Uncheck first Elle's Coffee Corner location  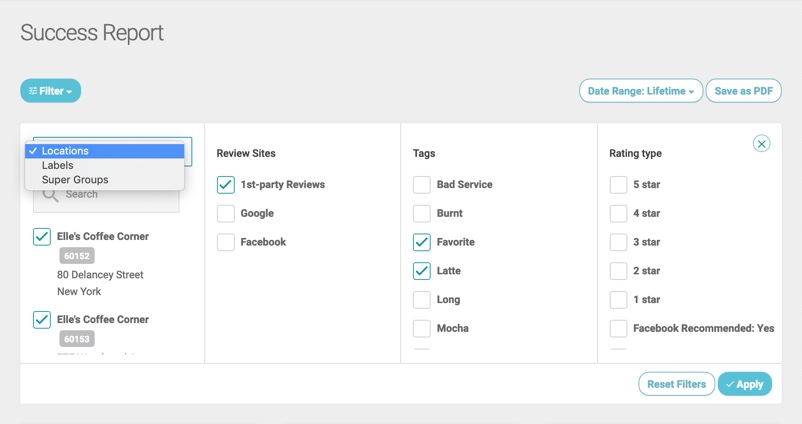coord(42,237)
